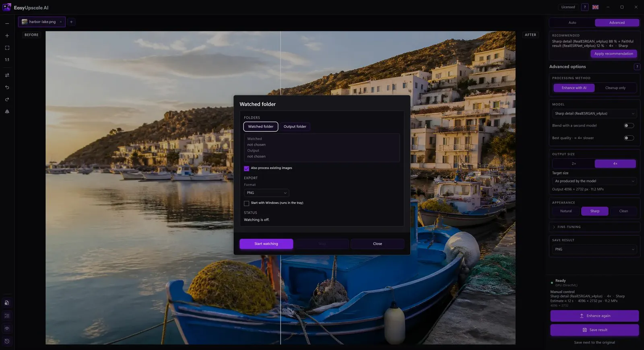Open the Save result PNG format dropdown
Image resolution: width=644 pixels, height=350 pixels.
[594, 249]
